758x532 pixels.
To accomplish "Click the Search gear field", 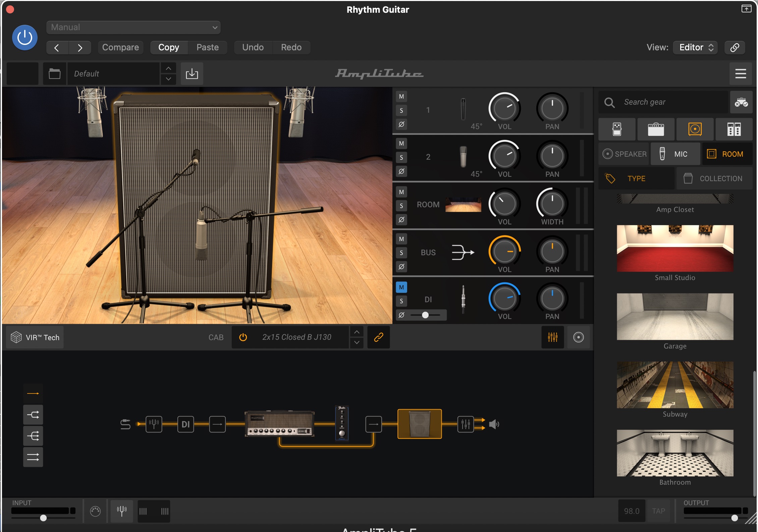I will (x=663, y=102).
